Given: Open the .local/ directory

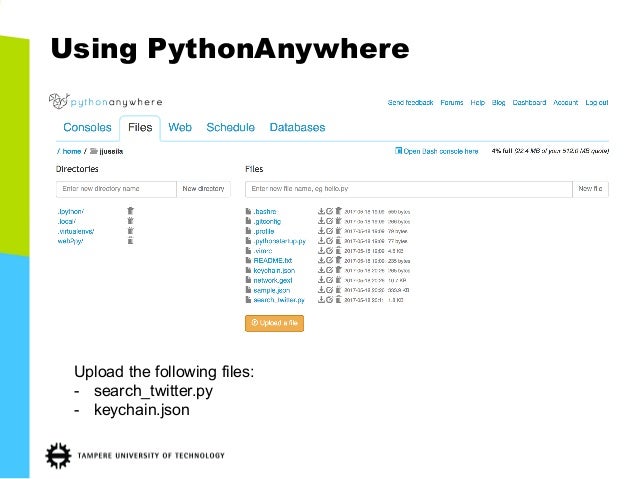Looking at the screenshot, I should (67, 221).
